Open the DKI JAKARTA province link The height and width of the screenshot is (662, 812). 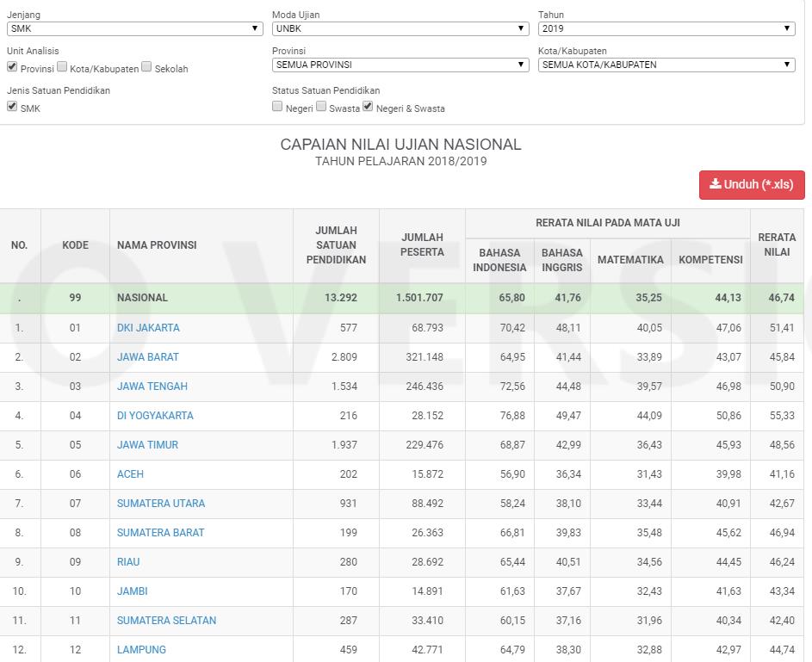click(x=148, y=328)
